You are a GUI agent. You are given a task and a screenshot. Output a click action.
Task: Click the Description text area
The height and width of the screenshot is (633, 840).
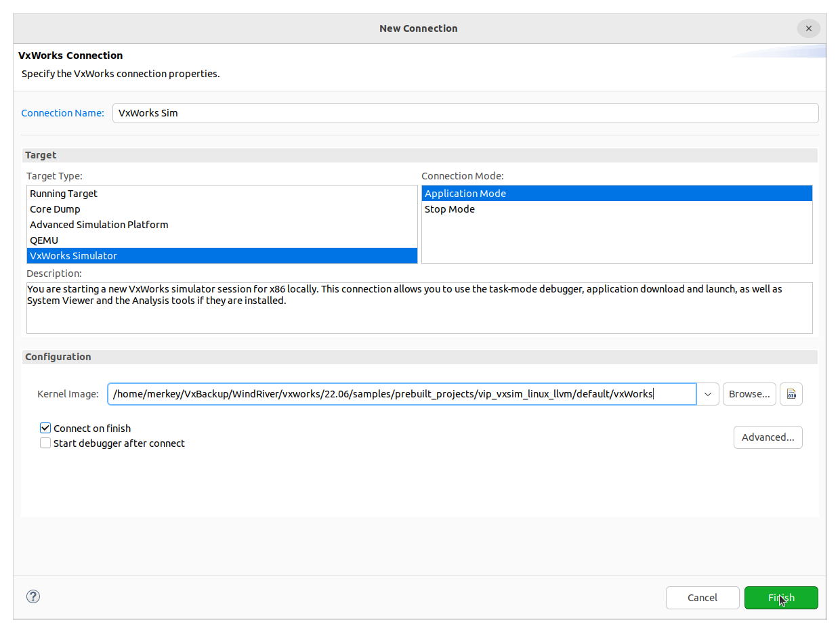point(419,308)
